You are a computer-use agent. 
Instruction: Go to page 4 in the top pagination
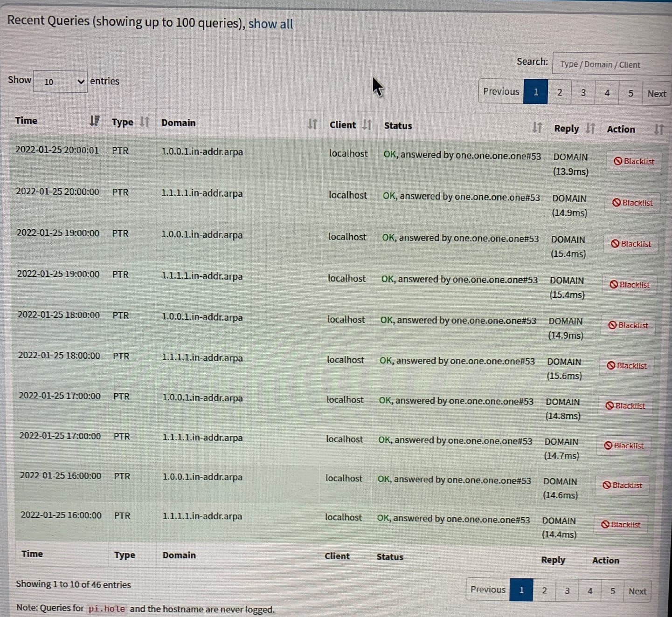(x=607, y=93)
